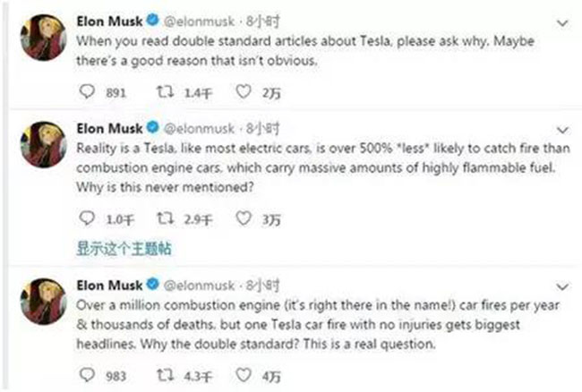Open the chevron menu on second tweet
Image resolution: width=582 pixels, height=392 pixels.
click(562, 130)
